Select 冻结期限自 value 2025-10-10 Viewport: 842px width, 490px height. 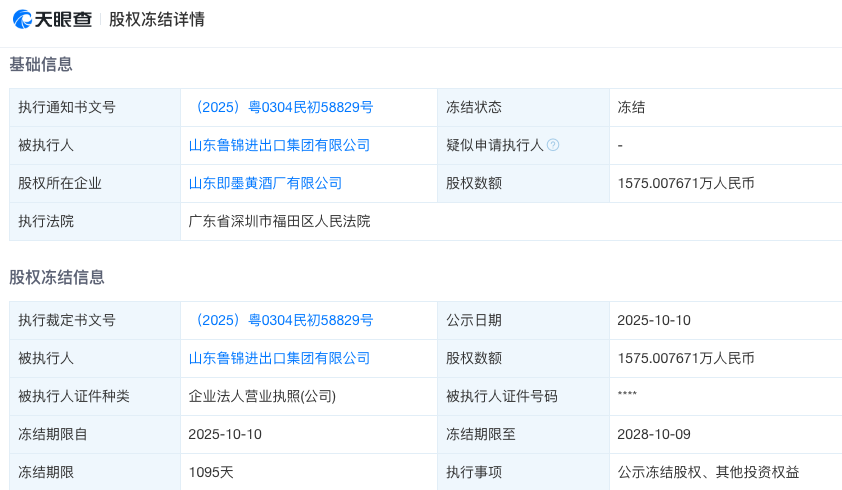click(225, 434)
